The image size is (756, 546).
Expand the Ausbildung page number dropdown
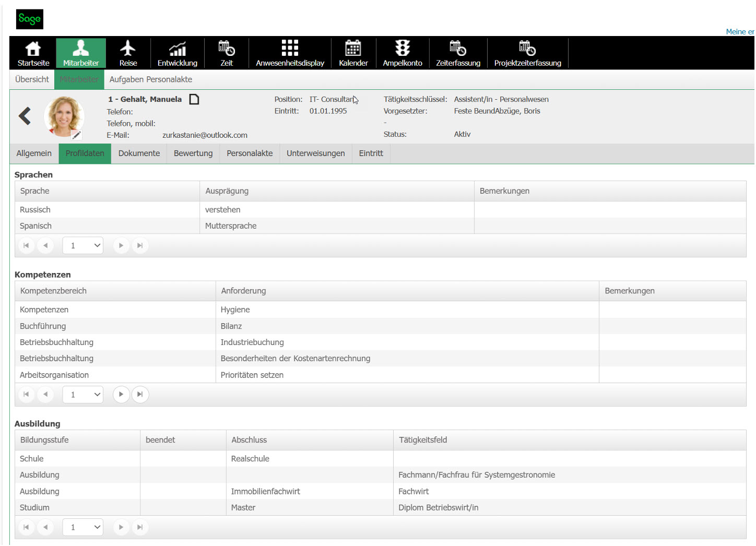tap(83, 528)
